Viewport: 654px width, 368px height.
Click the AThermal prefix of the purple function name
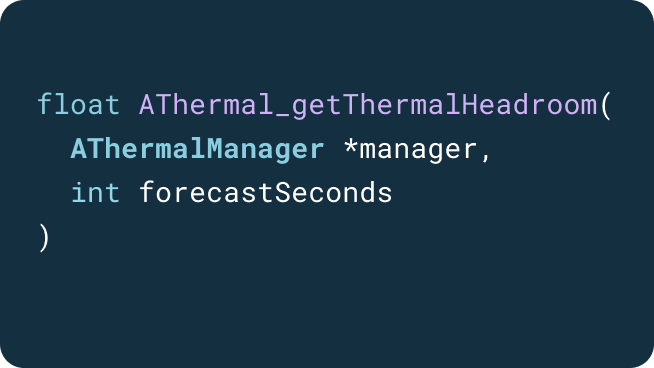206,104
